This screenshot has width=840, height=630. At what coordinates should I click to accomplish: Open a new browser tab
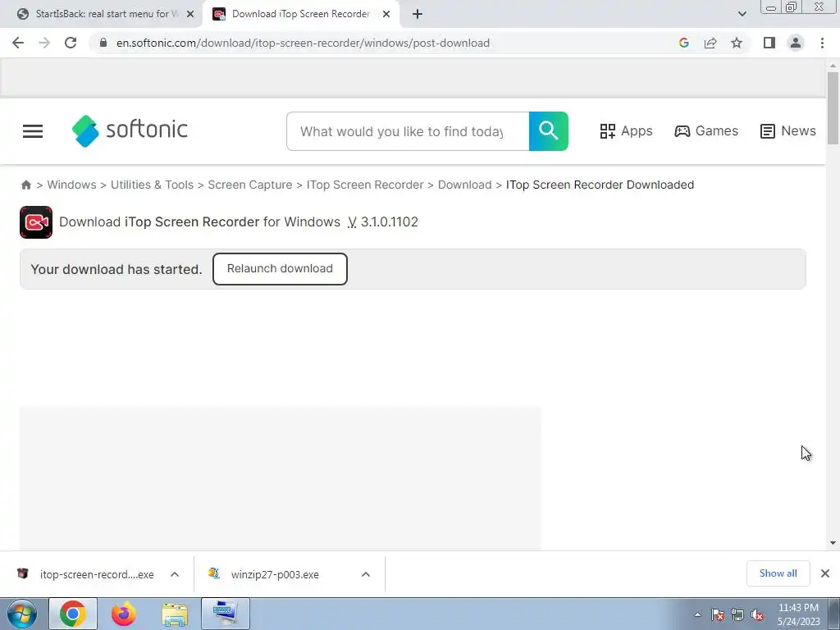point(418,14)
